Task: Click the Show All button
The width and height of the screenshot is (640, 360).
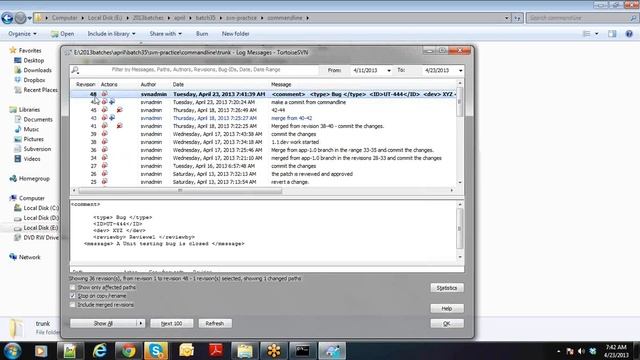Action: point(103,323)
